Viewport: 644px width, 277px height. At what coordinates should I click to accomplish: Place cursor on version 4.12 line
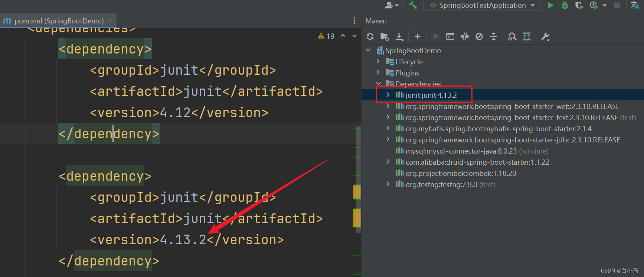pyautogui.click(x=179, y=112)
